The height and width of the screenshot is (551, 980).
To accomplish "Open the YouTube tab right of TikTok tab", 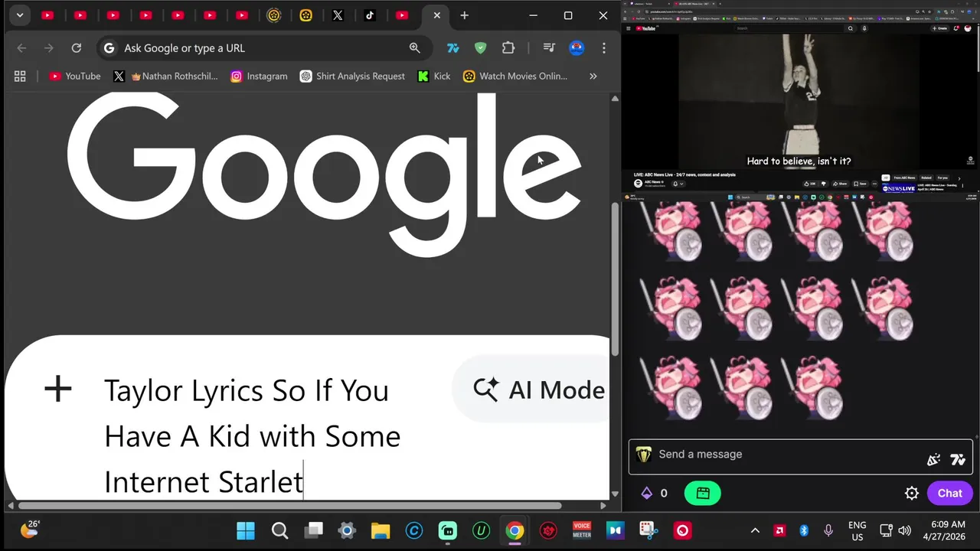I will [x=402, y=15].
